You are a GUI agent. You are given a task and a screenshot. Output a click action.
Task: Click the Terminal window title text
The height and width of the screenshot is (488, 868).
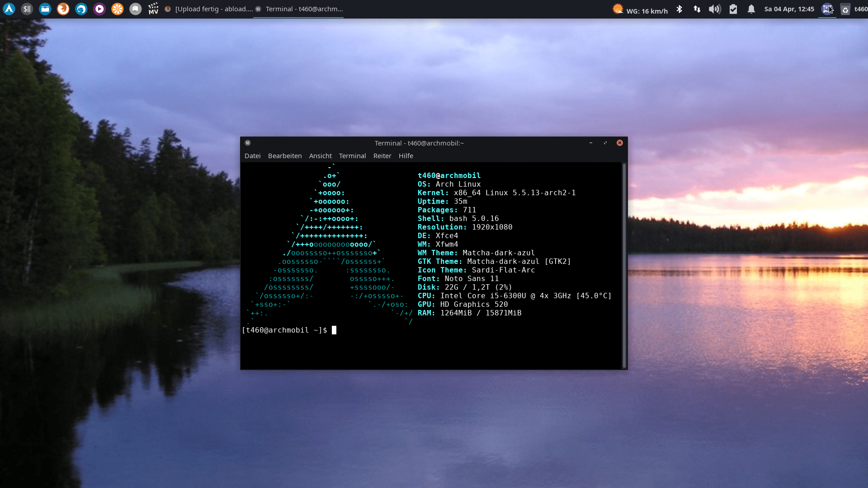pos(419,143)
